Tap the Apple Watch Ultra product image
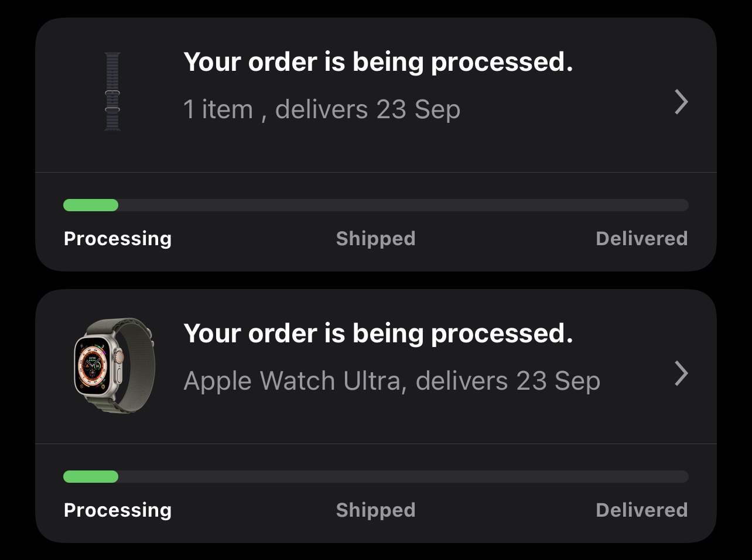The height and width of the screenshot is (560, 752). [x=115, y=365]
